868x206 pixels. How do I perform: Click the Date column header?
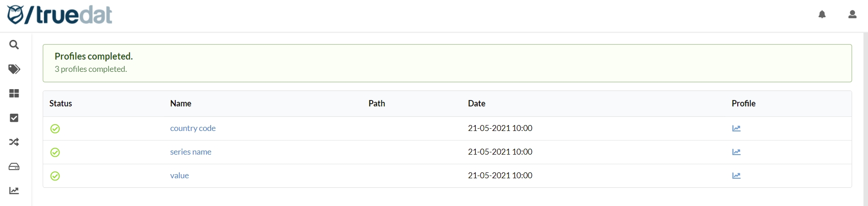pos(476,104)
